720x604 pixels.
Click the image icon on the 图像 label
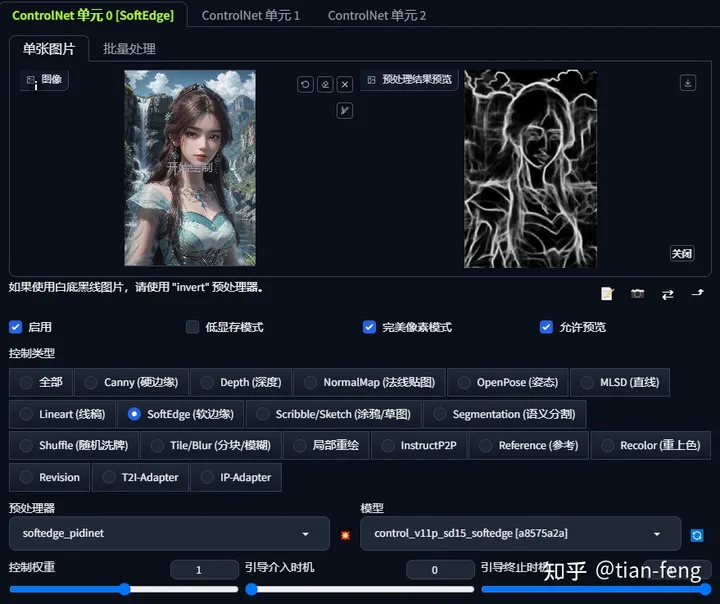click(x=31, y=80)
